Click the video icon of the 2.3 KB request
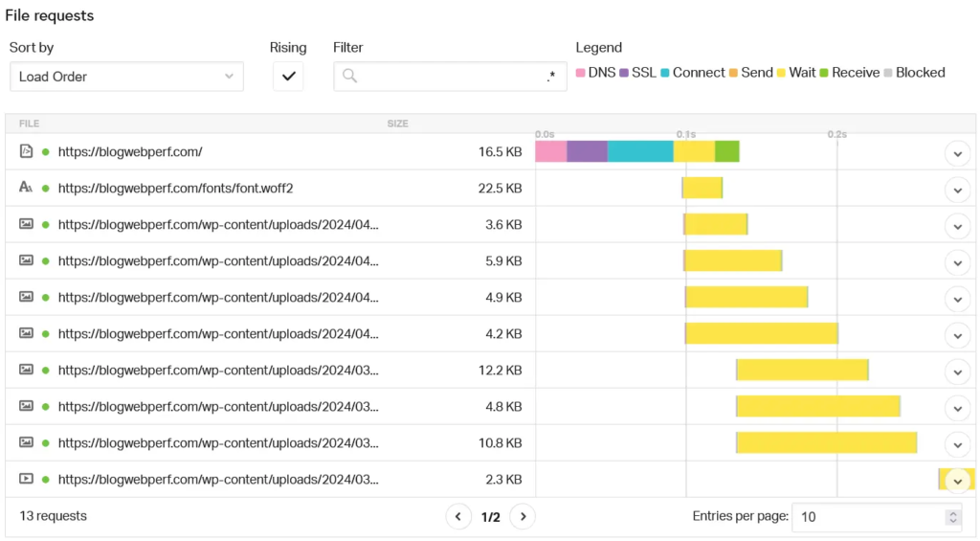 pyautogui.click(x=26, y=479)
